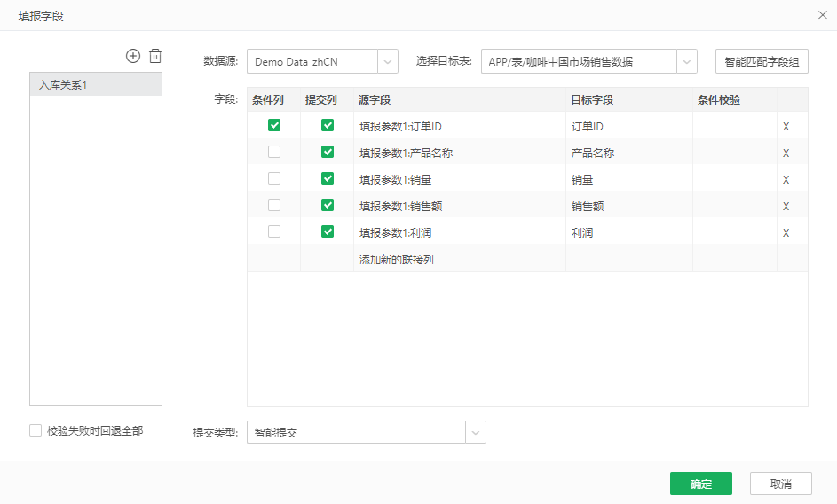The height and width of the screenshot is (504, 837).
Task: Uncheck 提交列 for the 订单ID row
Action: (x=328, y=125)
